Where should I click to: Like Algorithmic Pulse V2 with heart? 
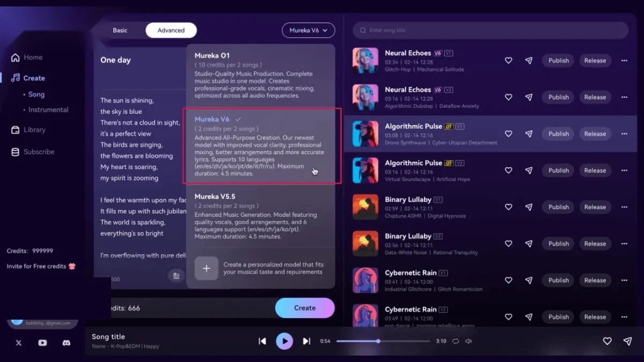click(508, 171)
